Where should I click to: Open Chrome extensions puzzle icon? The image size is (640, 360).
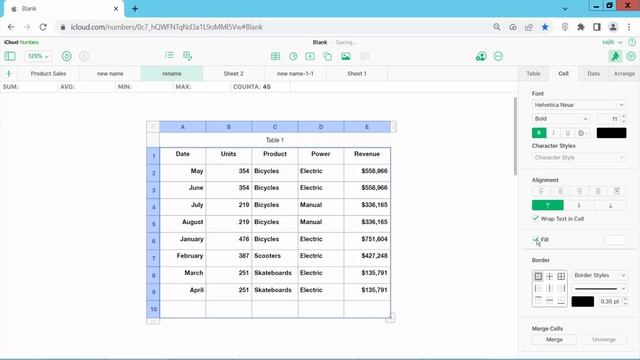pos(580,27)
